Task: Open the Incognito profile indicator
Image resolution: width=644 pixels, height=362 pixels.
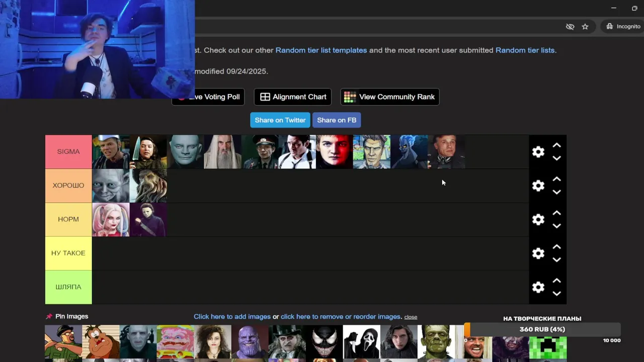Action: point(623,26)
